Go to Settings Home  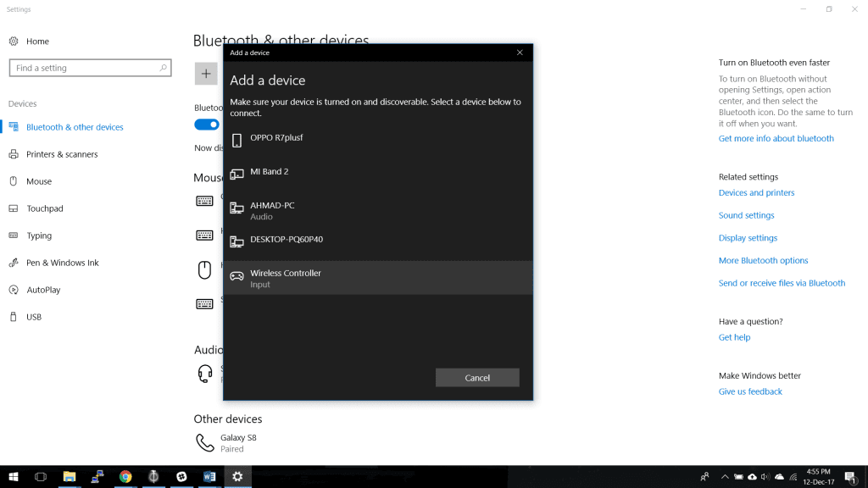(x=37, y=42)
